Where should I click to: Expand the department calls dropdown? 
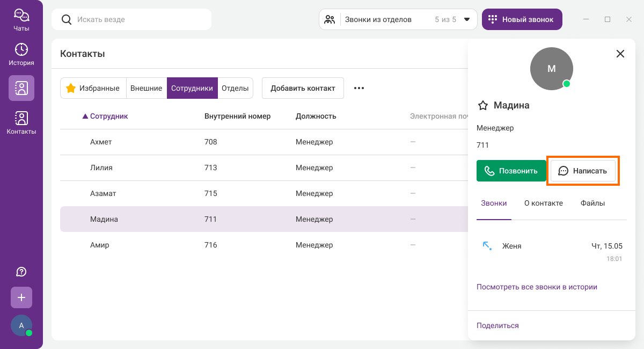(466, 19)
